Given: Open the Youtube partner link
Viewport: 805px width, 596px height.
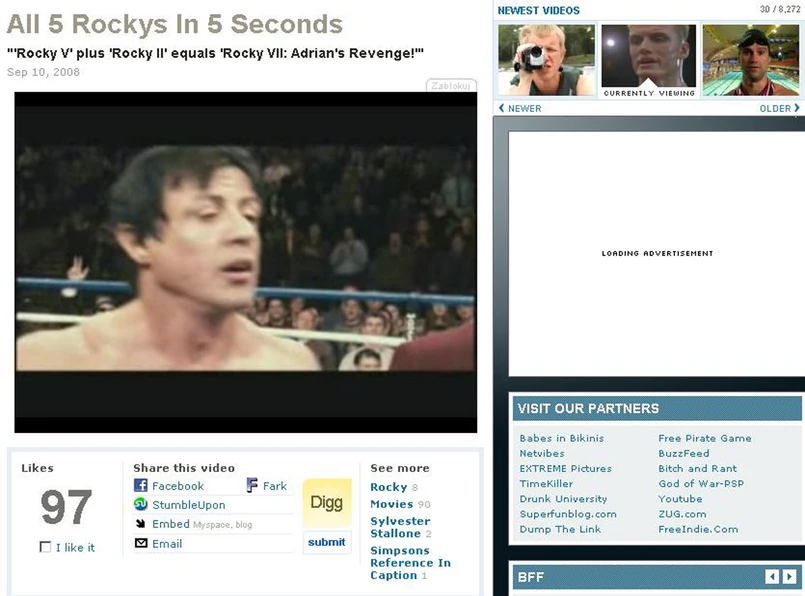Looking at the screenshot, I should click(x=680, y=498).
